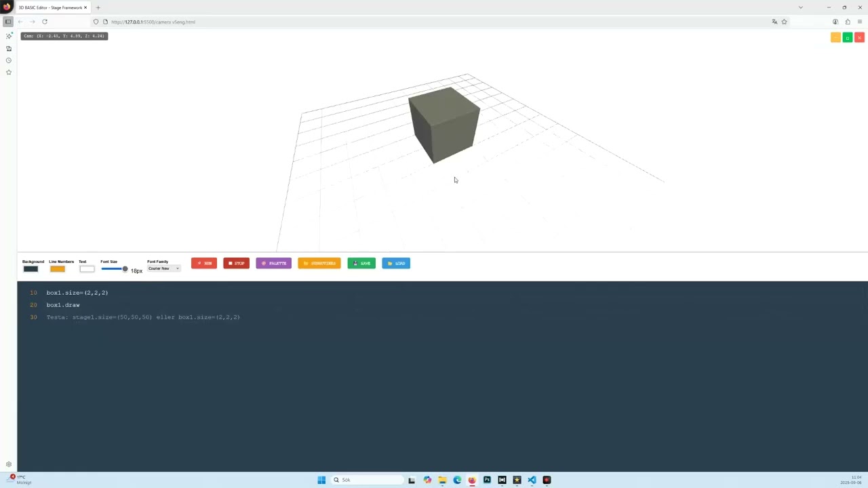Open a new browser tab
The image size is (868, 488).
pyautogui.click(x=98, y=7)
